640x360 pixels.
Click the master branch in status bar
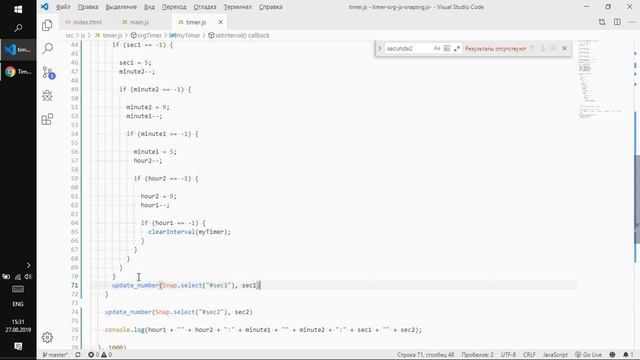coord(55,355)
